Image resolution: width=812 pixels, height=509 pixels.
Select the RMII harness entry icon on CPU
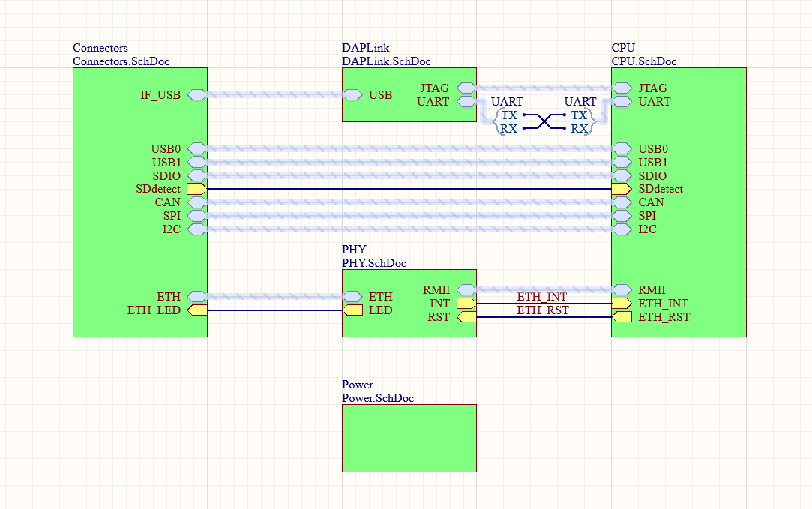(622, 290)
